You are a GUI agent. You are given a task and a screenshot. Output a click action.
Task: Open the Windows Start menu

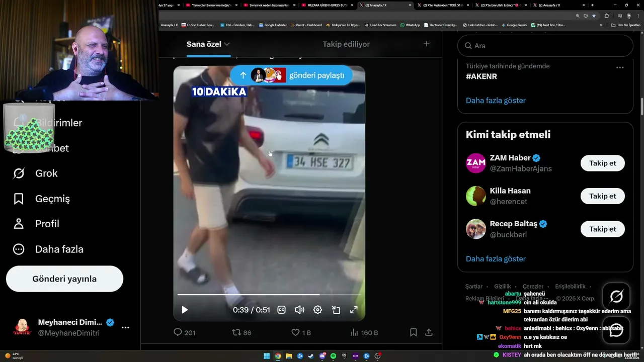(x=267, y=356)
